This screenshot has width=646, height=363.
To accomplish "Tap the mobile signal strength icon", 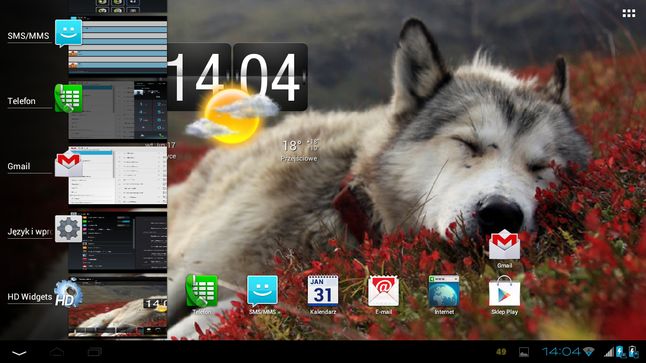I will [609, 351].
